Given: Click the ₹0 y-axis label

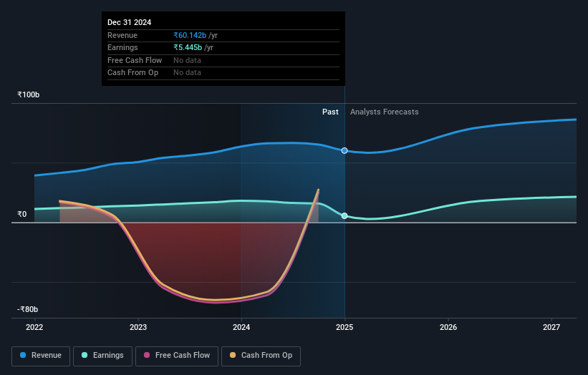Looking at the screenshot, I should click(21, 214).
